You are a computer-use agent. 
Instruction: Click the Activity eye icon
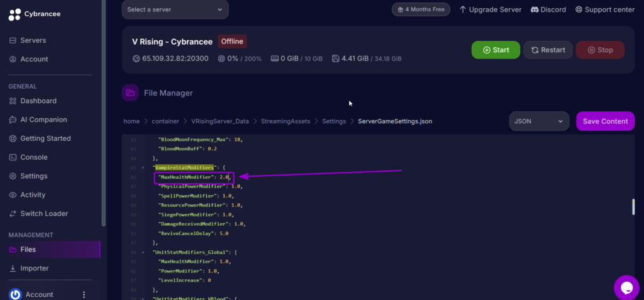click(x=13, y=195)
